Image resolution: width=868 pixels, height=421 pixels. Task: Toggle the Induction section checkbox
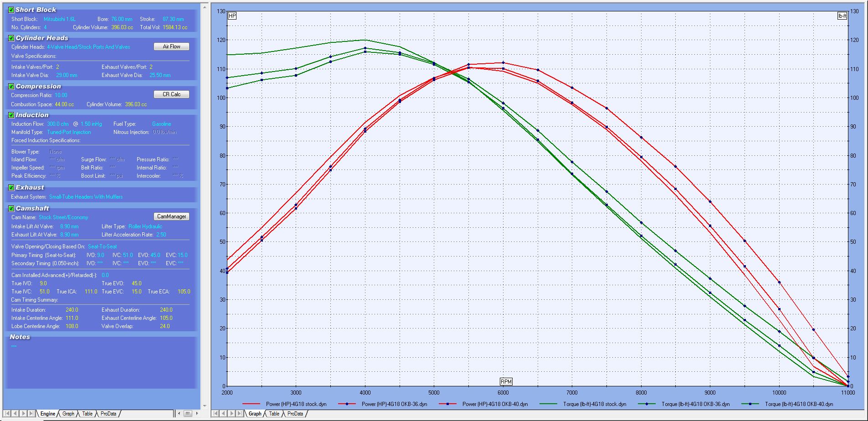point(11,115)
